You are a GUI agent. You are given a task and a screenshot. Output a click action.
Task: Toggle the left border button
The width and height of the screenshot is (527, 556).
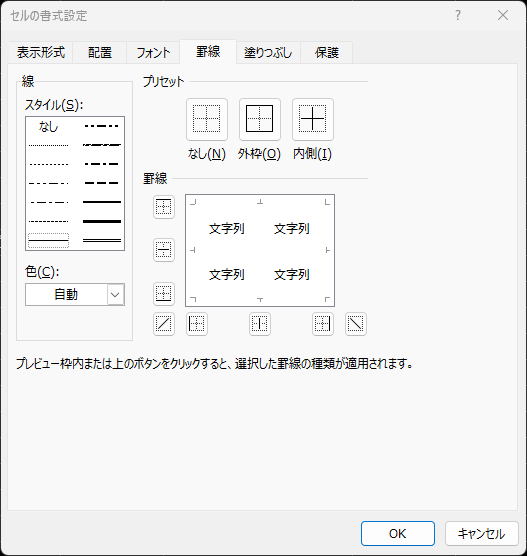[197, 324]
